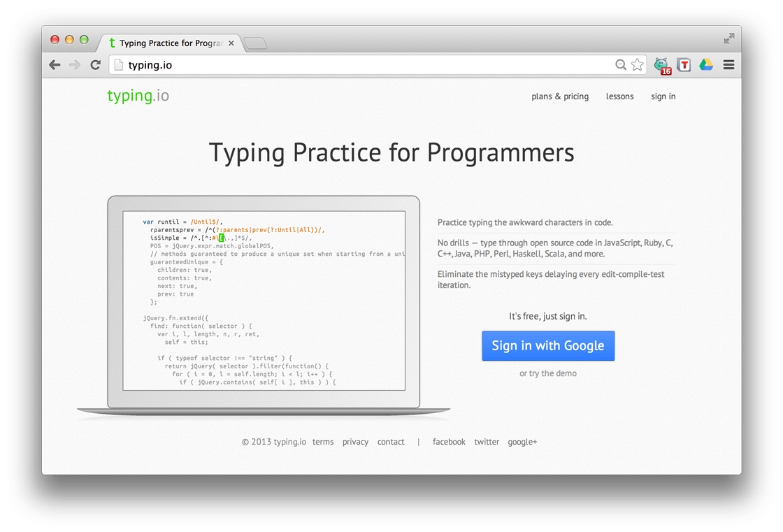Open the Chrome hamburger menu

pyautogui.click(x=728, y=65)
